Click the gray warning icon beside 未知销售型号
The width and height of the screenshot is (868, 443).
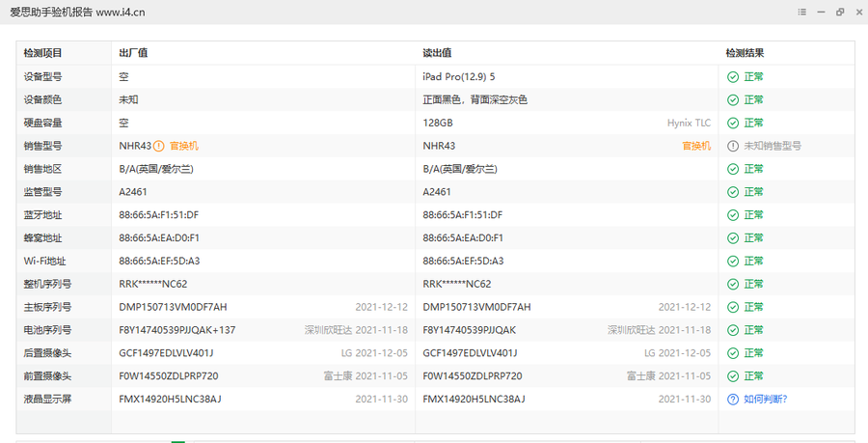tap(733, 146)
